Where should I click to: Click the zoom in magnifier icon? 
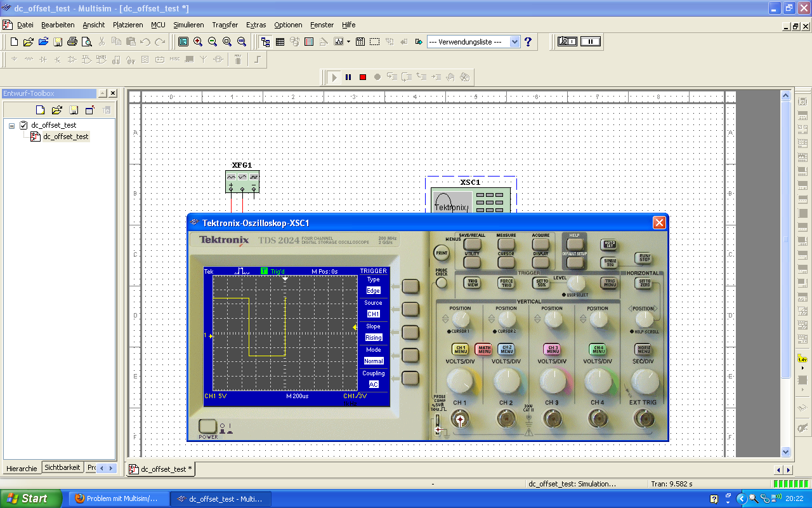tap(198, 42)
